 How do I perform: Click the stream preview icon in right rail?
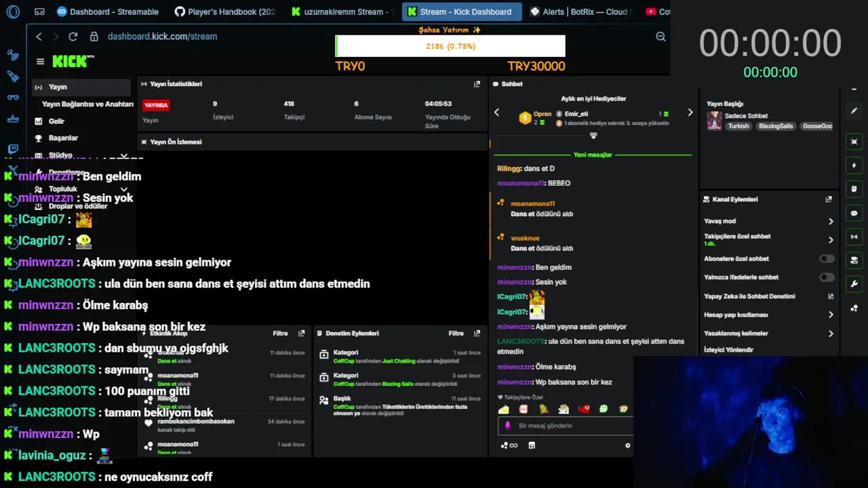pos(854,142)
